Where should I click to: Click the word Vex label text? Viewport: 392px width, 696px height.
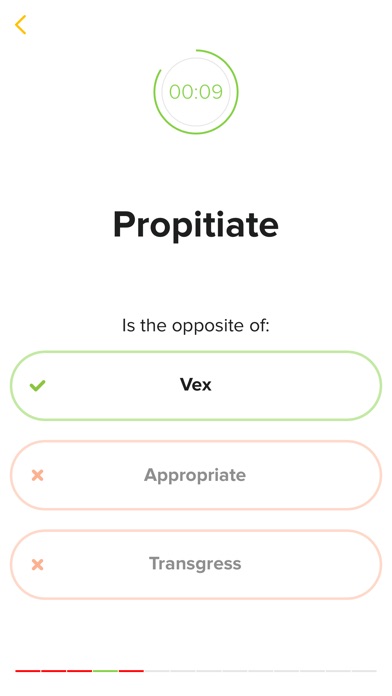[196, 384]
